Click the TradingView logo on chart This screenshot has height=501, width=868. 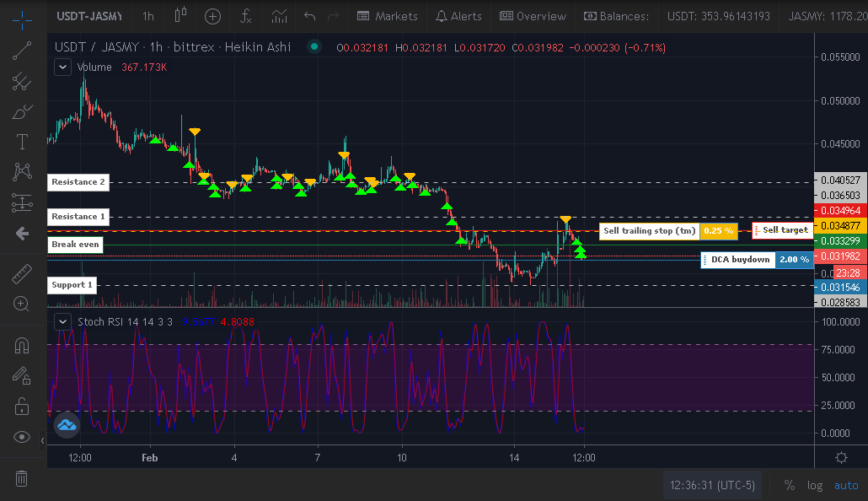(x=67, y=425)
